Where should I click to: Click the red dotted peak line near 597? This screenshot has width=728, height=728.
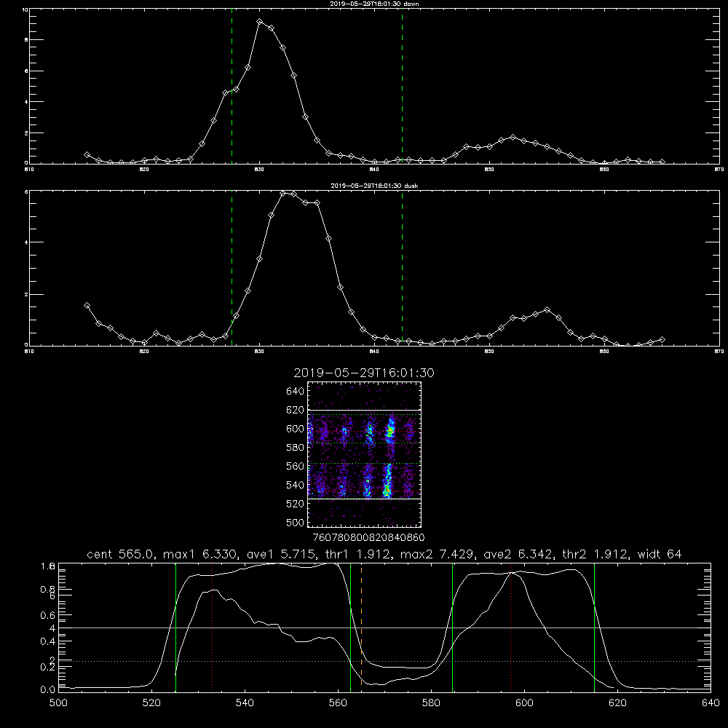pos(511,627)
